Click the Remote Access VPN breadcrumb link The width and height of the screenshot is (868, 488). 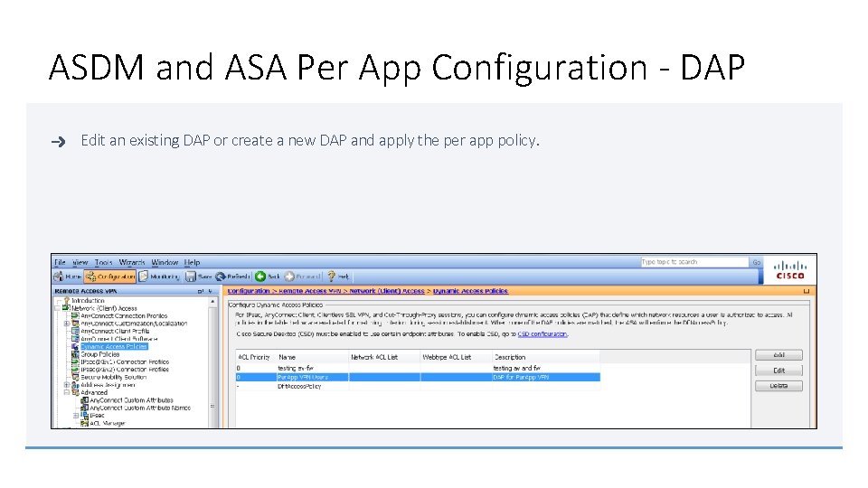pyautogui.click(x=310, y=291)
